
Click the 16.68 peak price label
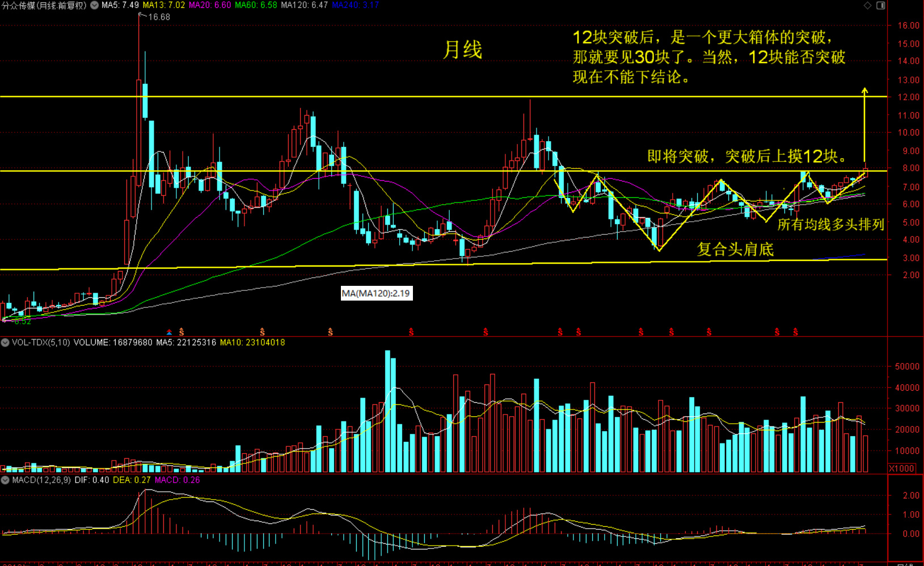point(159,17)
